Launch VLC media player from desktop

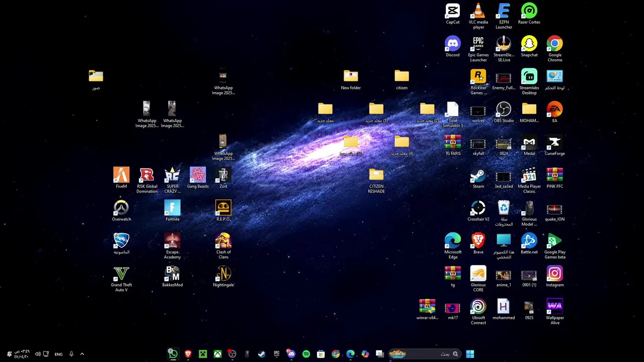(478, 16)
